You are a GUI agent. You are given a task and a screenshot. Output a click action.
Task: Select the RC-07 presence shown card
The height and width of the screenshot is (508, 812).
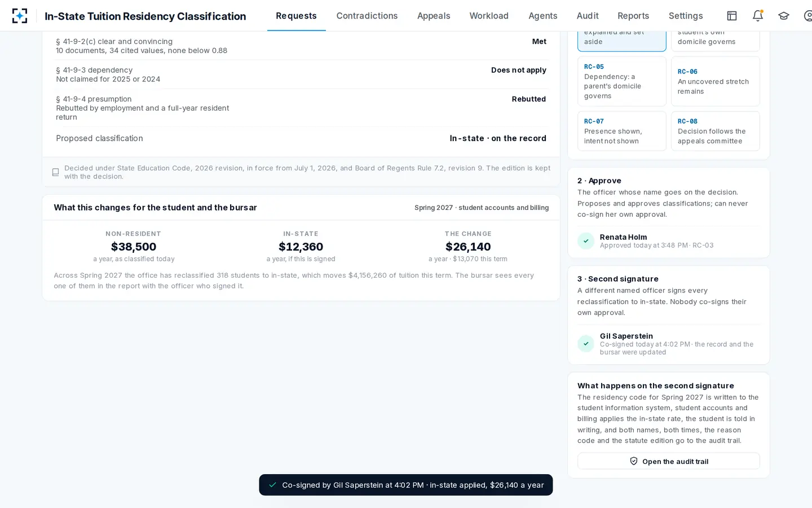tap(622, 131)
